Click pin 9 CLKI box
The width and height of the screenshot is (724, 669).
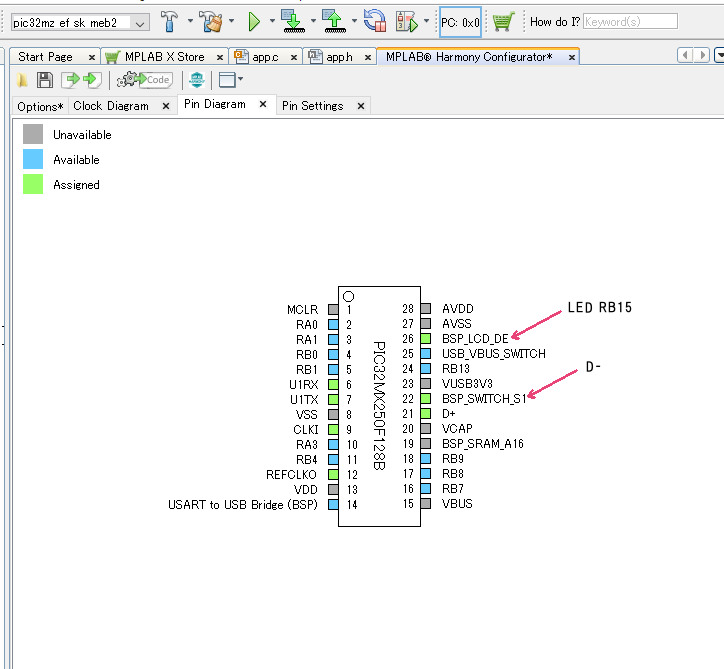coord(333,429)
